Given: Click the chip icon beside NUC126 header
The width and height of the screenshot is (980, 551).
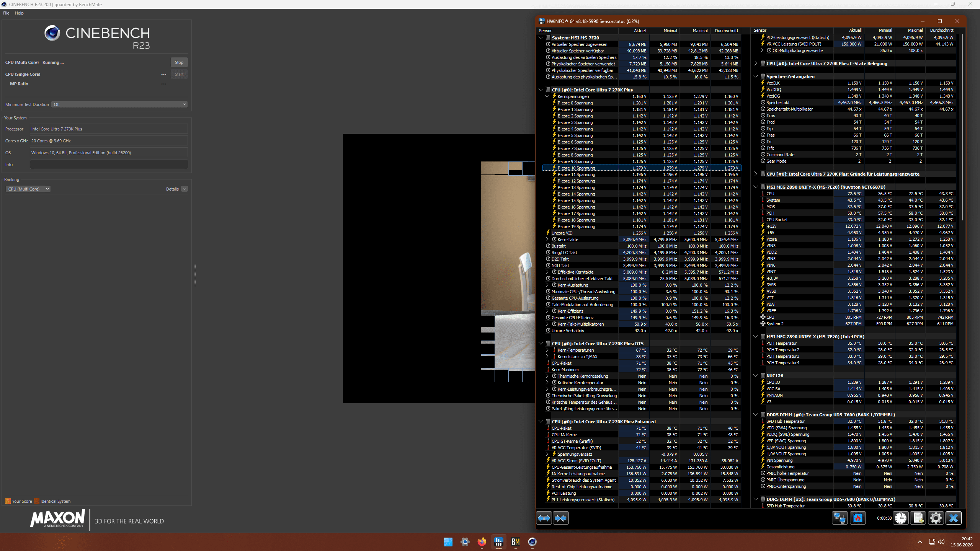Looking at the screenshot, I should 763,376.
